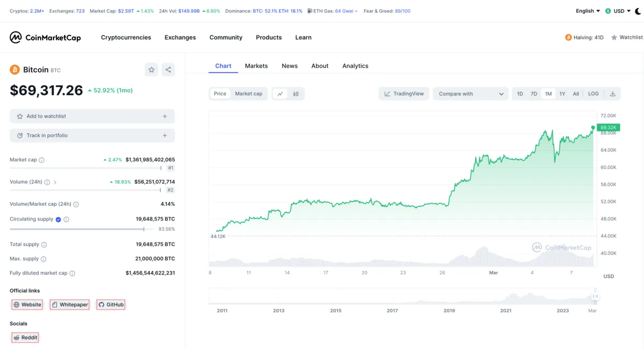The image size is (644, 349).
Task: Grab the timeline range slider handle
Action: point(595,296)
